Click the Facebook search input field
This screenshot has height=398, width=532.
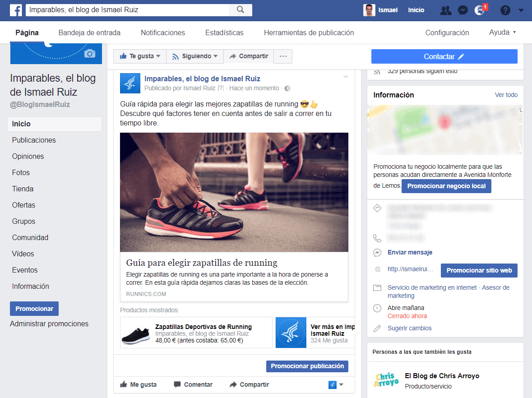pyautogui.click(x=128, y=10)
